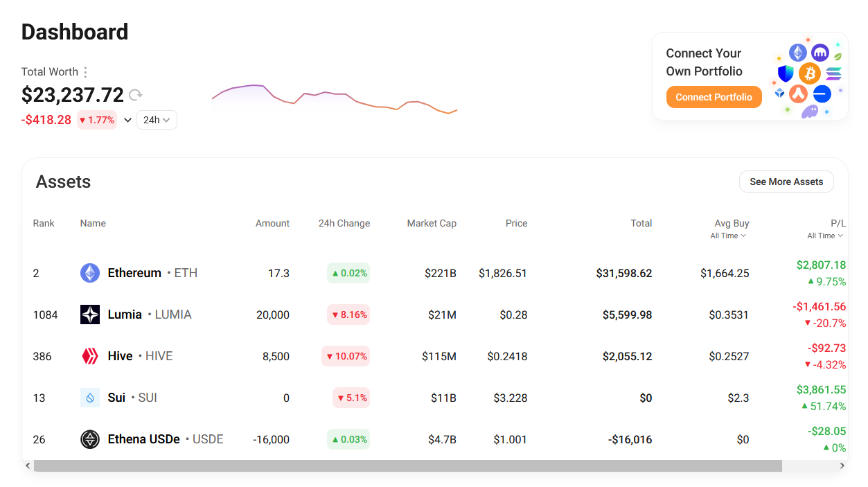Click the Hive coin icon
The width and height of the screenshot is (868, 487).
pyautogui.click(x=90, y=356)
